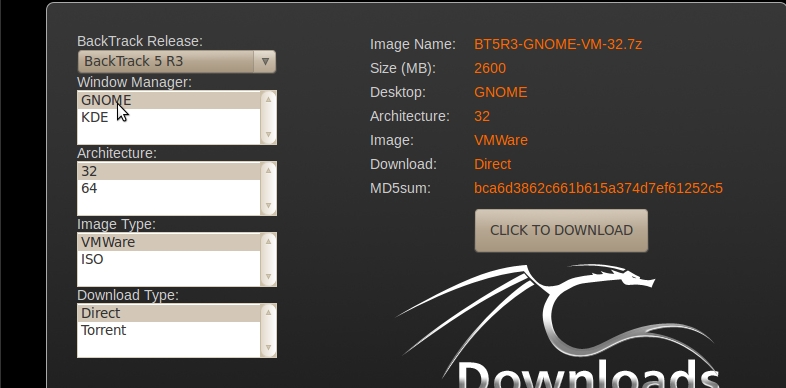Image Type list scroll down arrow

tap(269, 277)
